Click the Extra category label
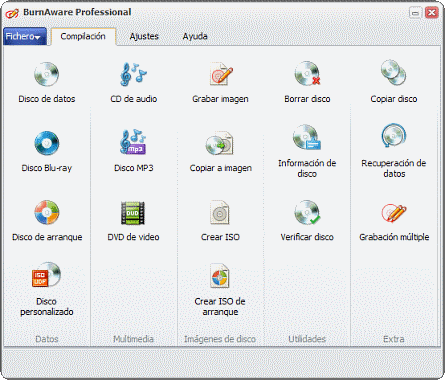The image size is (445, 380). (x=394, y=339)
